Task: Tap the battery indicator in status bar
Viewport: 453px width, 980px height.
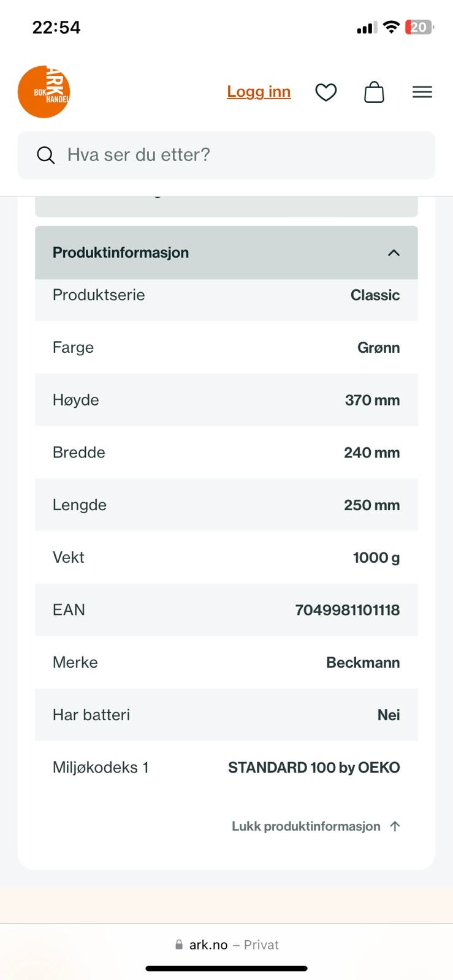Action: 419,27
